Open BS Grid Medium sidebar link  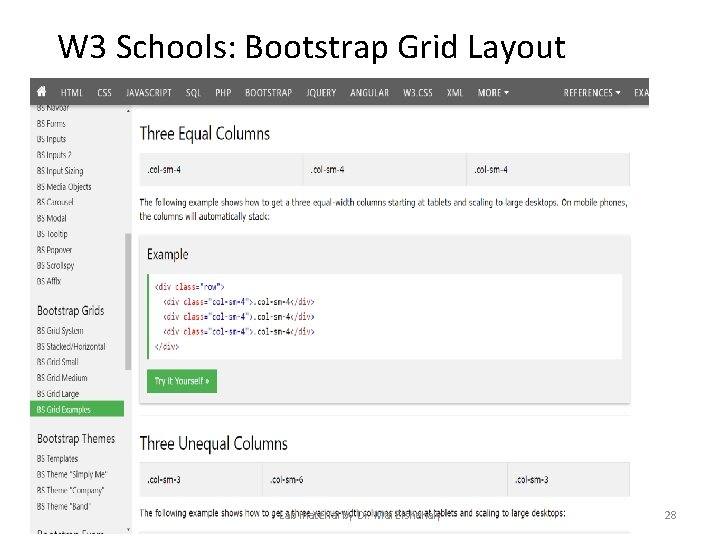[x=62, y=378]
